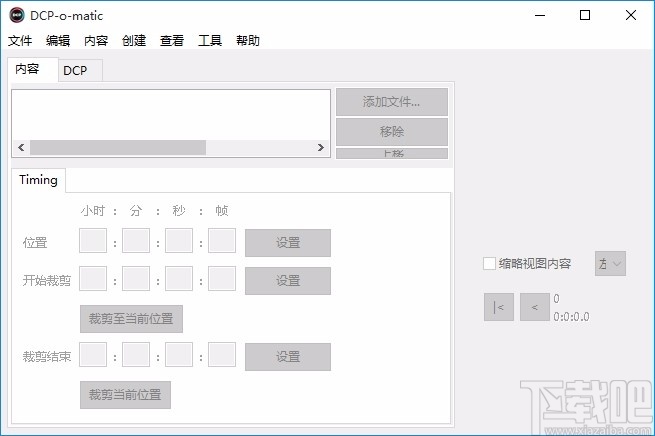This screenshot has height=436, width=655.
Task: Close the DCP-o-matic window
Action: coord(631,15)
